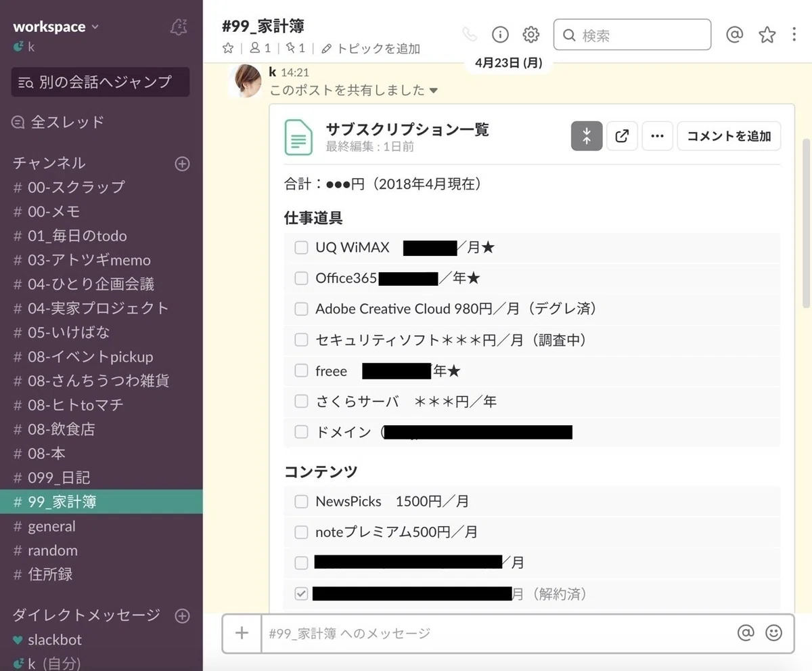The height and width of the screenshot is (671, 812).
Task: Start direct message with plus icon
Action: tap(182, 616)
